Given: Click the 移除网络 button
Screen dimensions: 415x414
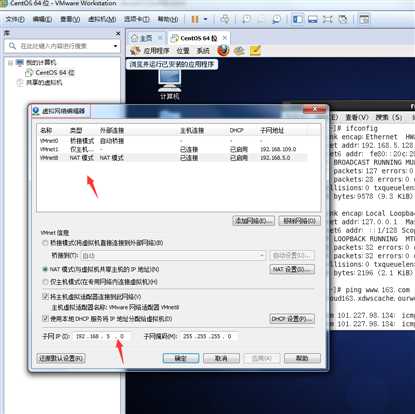Looking at the screenshot, I should pyautogui.click(x=299, y=221).
